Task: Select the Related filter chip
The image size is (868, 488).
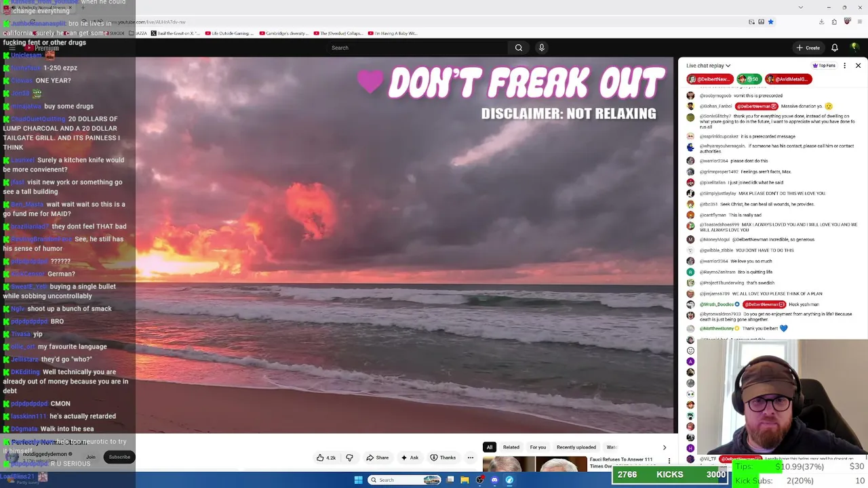Action: [x=511, y=447]
